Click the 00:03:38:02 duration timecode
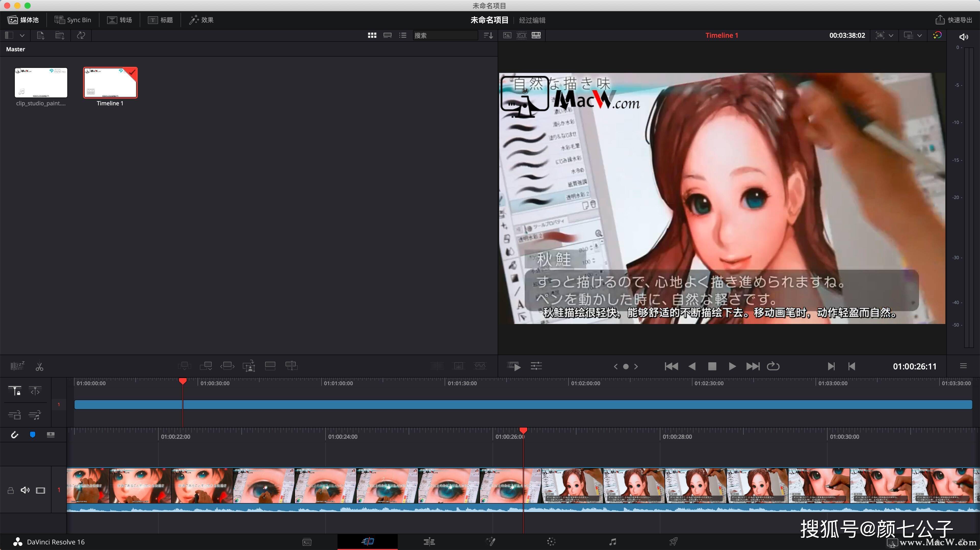This screenshot has height=550, width=980. [x=847, y=35]
